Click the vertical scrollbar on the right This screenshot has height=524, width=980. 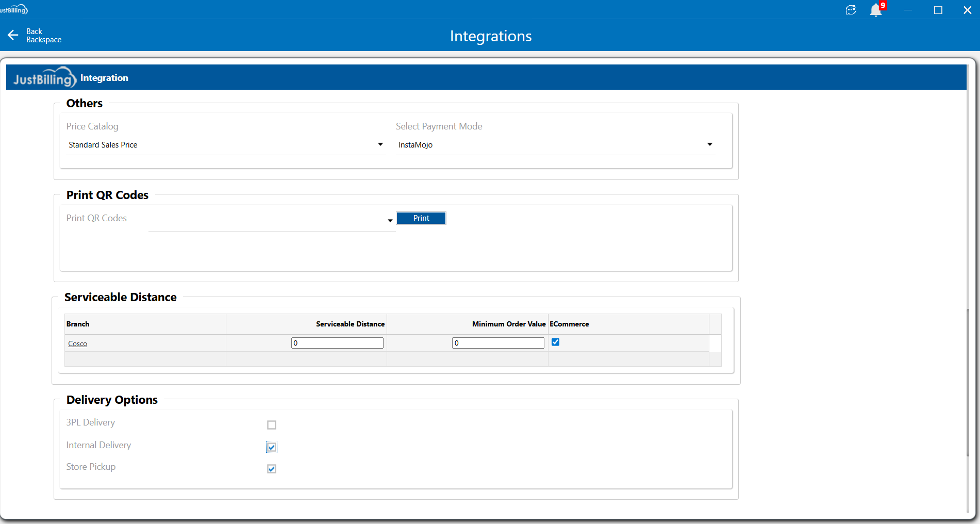pos(968,382)
